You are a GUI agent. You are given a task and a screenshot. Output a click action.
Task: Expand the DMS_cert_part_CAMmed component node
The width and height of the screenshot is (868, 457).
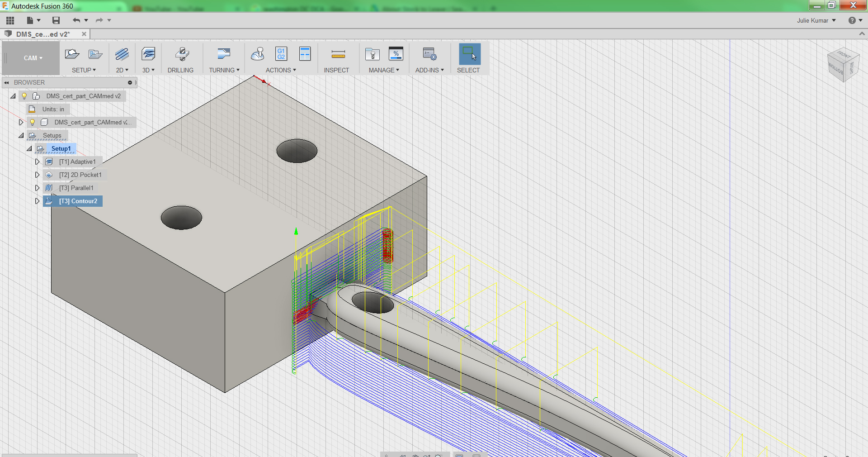pos(21,122)
